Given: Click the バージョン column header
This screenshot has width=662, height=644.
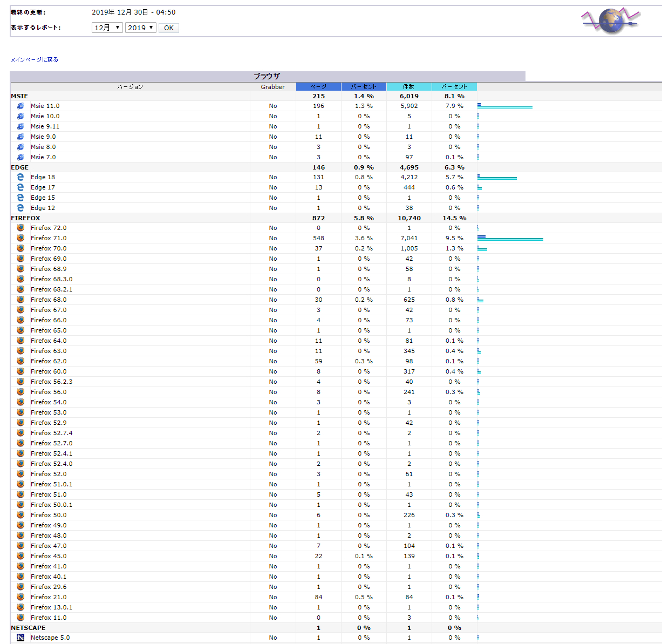Looking at the screenshot, I should [x=130, y=87].
